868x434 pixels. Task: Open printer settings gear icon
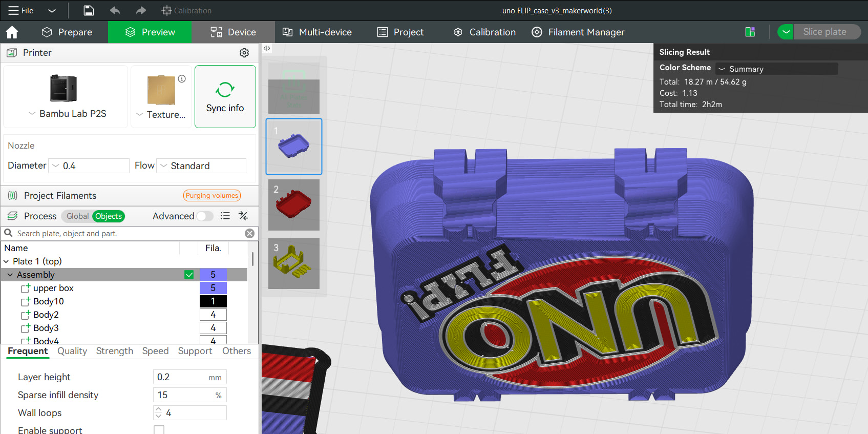pyautogui.click(x=244, y=53)
